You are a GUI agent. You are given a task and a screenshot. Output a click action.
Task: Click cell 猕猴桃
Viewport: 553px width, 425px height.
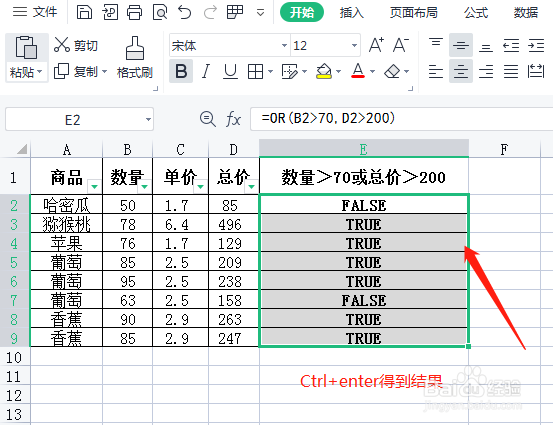click(66, 224)
